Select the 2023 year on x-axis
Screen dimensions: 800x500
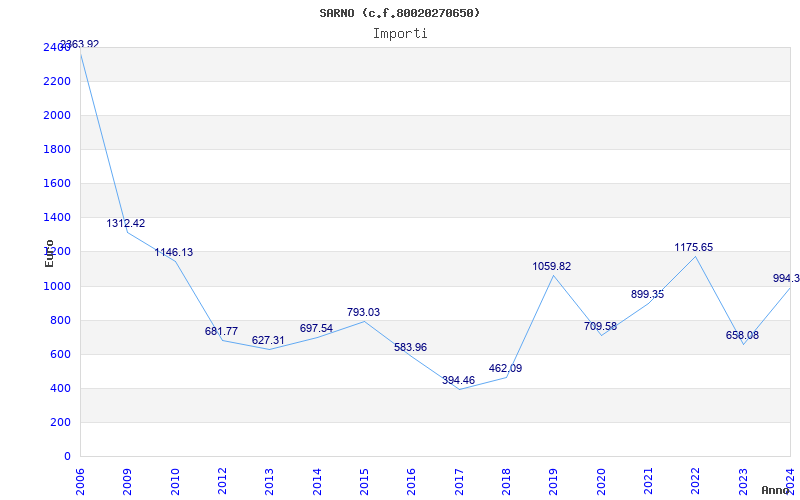(x=743, y=481)
